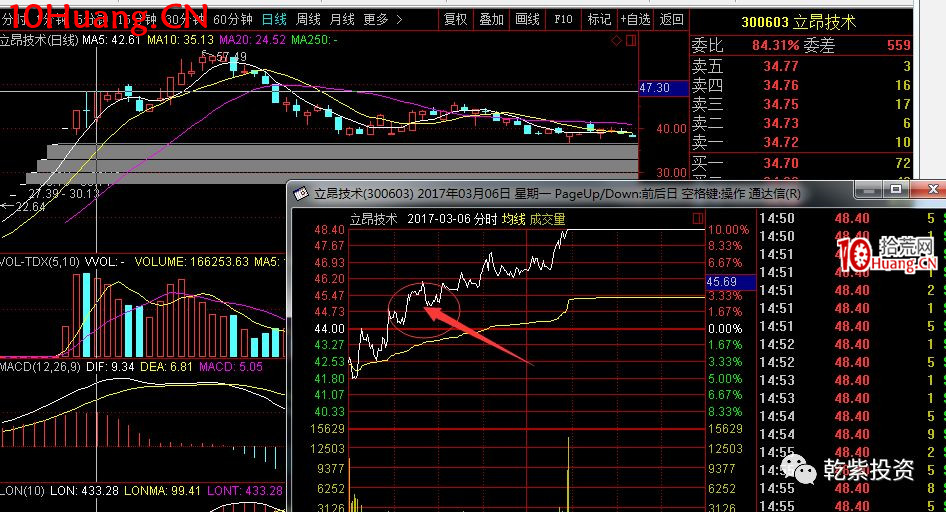Screen dimensions: 946x512
Task: Maximize the intraday popup window
Action: (x=896, y=189)
